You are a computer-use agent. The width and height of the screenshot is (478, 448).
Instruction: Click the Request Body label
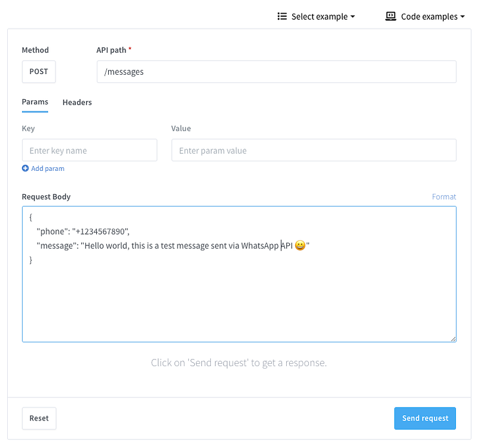click(46, 197)
